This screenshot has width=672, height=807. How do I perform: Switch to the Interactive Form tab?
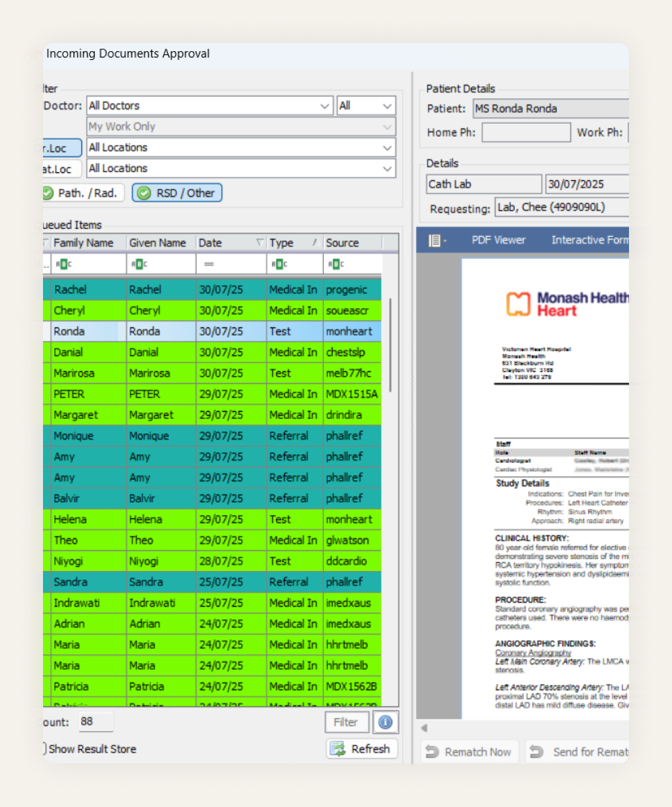coord(589,240)
